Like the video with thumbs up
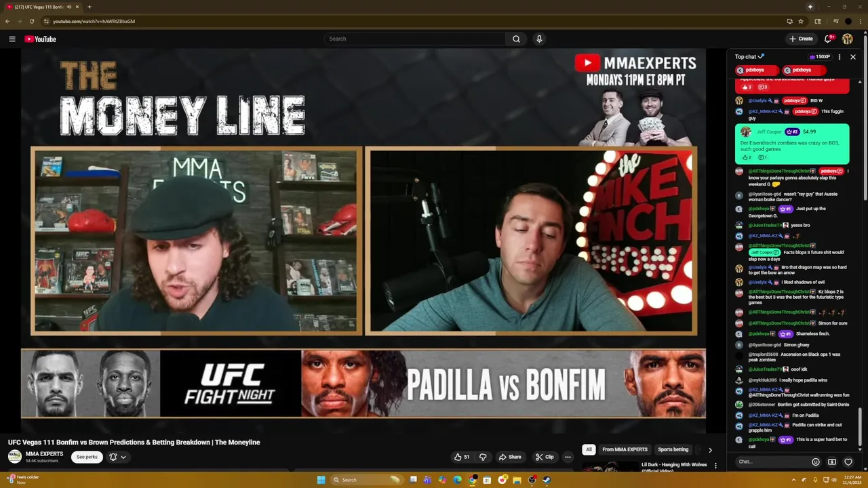The height and width of the screenshot is (488, 868). pos(462,457)
